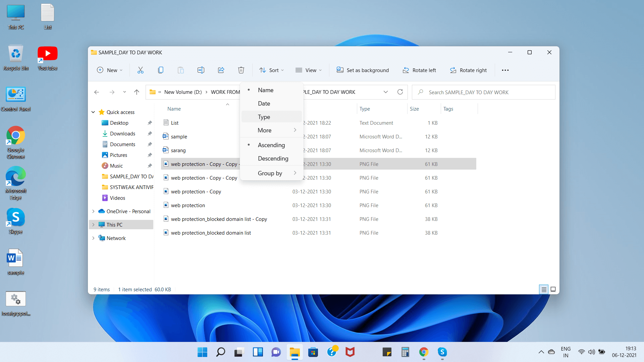Select the Cut icon in the toolbar

coord(140,70)
